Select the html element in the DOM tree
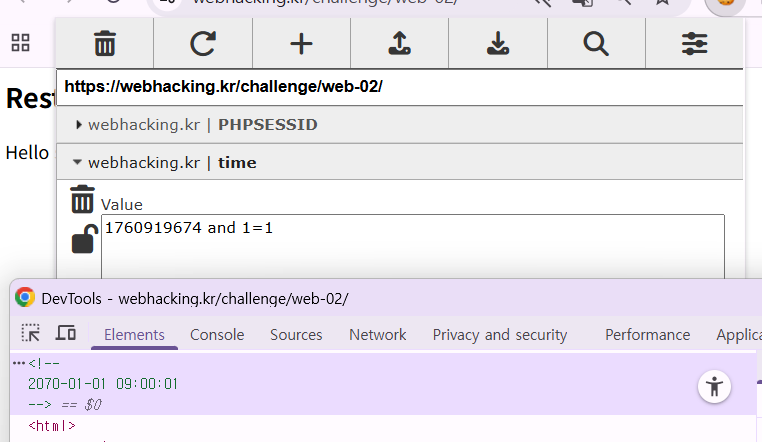The image size is (762, 442). [52, 426]
